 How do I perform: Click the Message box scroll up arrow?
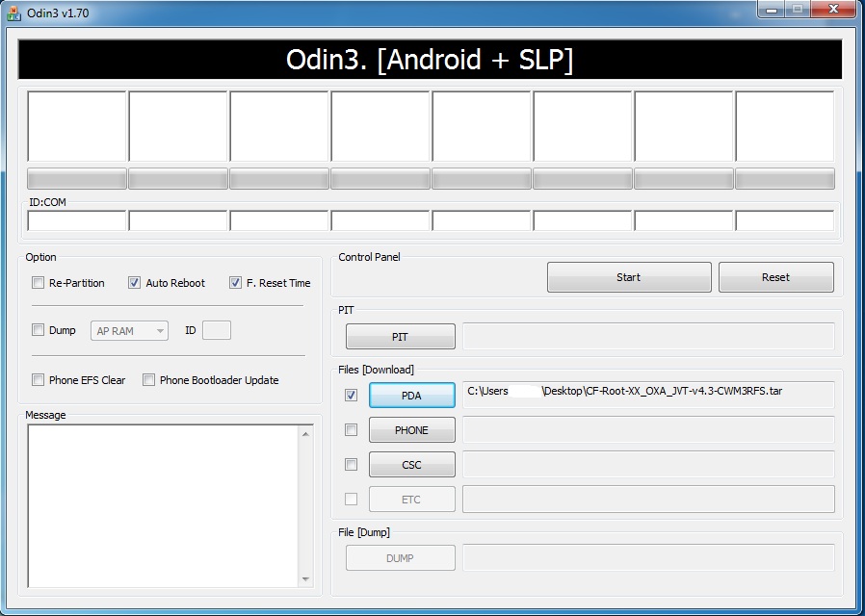305,434
